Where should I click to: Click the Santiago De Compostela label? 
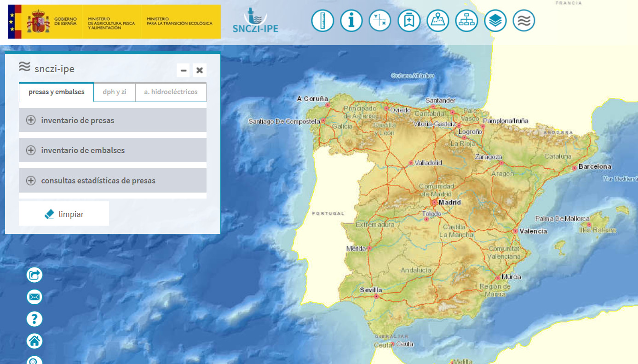[x=284, y=121]
